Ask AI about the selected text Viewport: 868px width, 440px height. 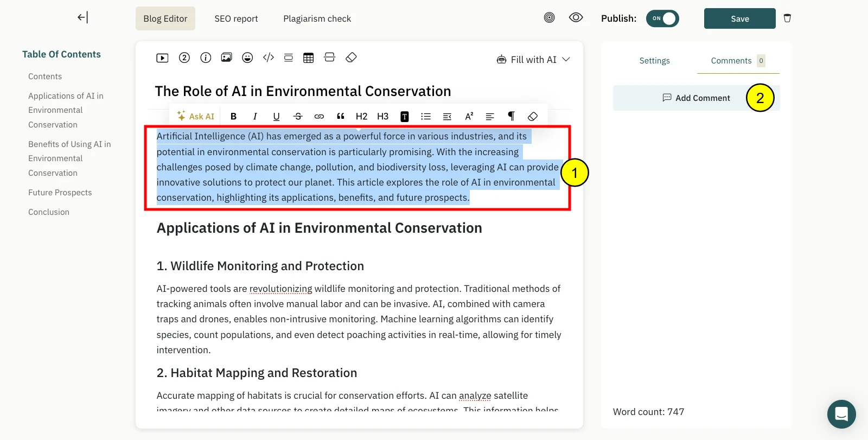tap(196, 116)
